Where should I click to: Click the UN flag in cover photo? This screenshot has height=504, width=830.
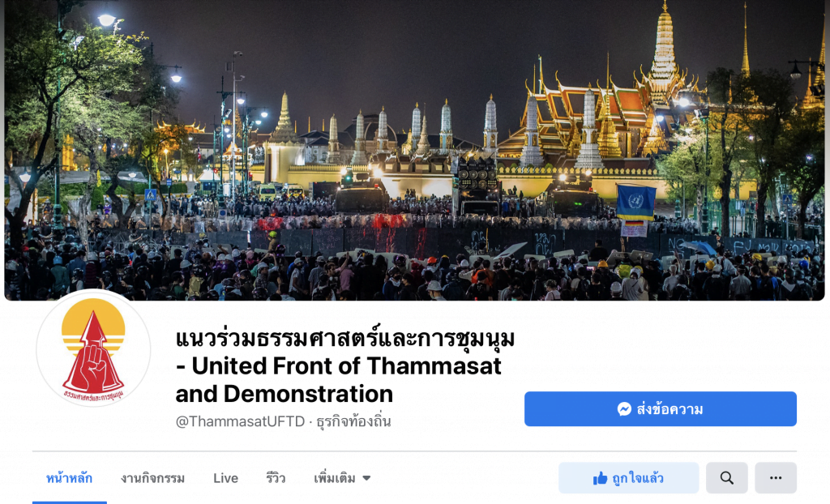(635, 202)
